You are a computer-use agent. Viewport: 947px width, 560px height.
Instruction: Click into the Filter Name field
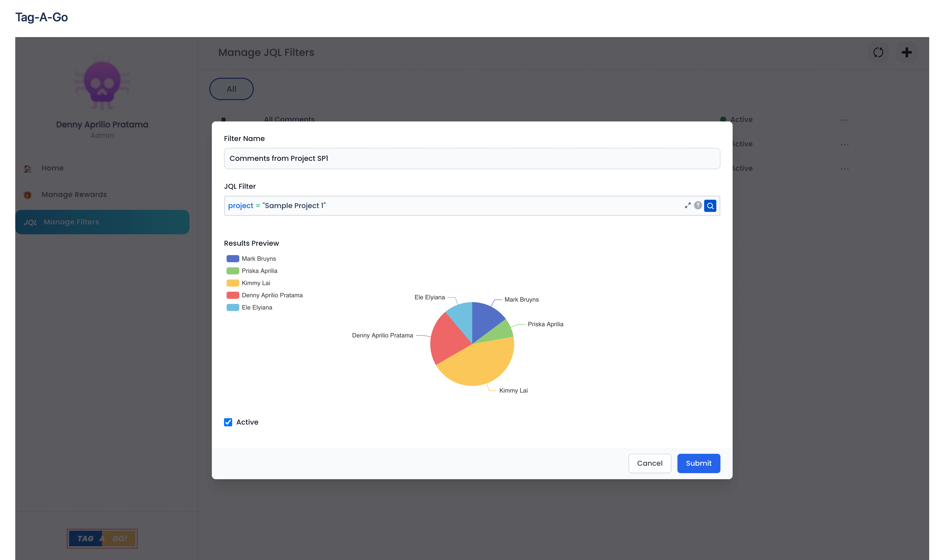(x=472, y=159)
